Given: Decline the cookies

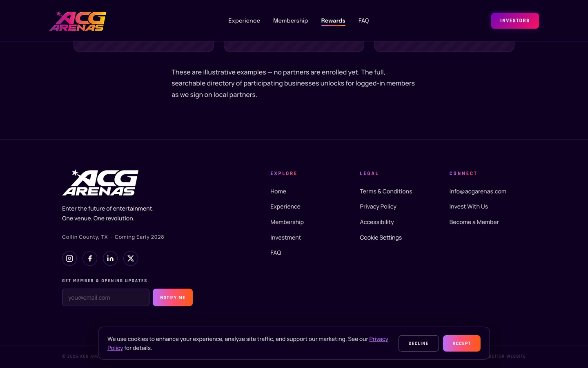Looking at the screenshot, I should 419,343.
